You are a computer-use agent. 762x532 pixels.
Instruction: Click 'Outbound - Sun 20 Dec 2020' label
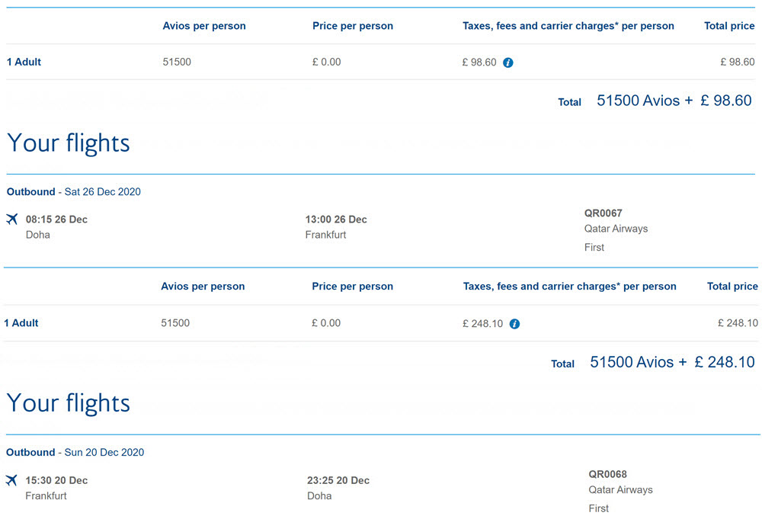coord(75,452)
